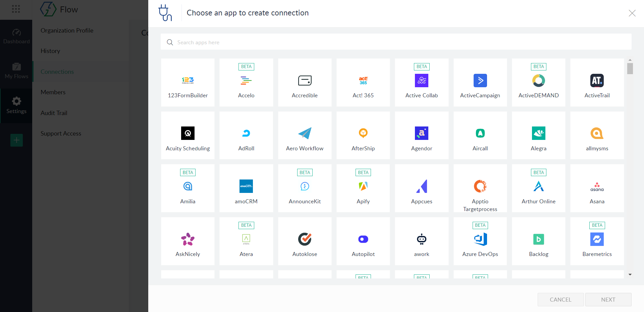Open Settings in sidebar
Viewport: 644px width, 312px height.
pos(16,106)
